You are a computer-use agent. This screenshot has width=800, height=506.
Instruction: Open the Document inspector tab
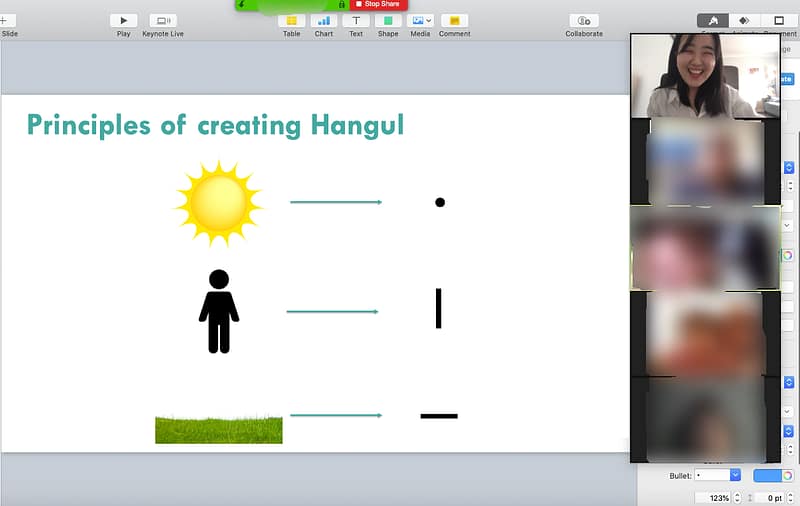point(778,20)
